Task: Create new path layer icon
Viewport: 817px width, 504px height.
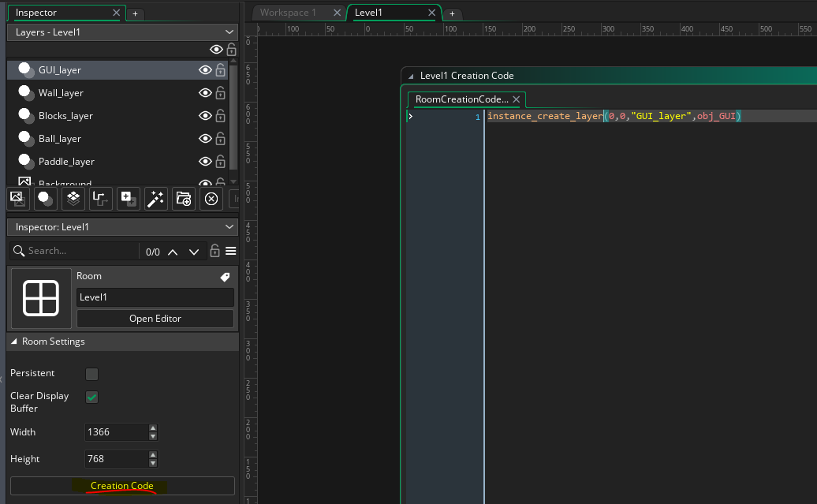Action: pyautogui.click(x=101, y=199)
